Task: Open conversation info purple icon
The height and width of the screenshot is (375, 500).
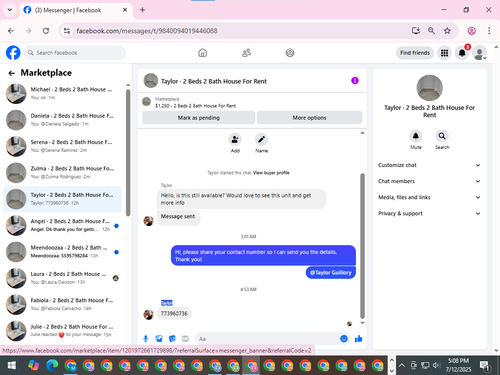Action: click(355, 81)
